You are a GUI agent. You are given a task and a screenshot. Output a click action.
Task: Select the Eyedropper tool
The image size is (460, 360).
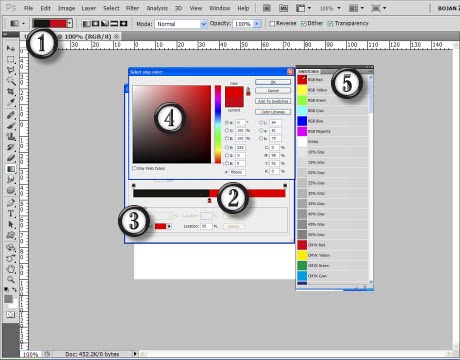pos(11,102)
